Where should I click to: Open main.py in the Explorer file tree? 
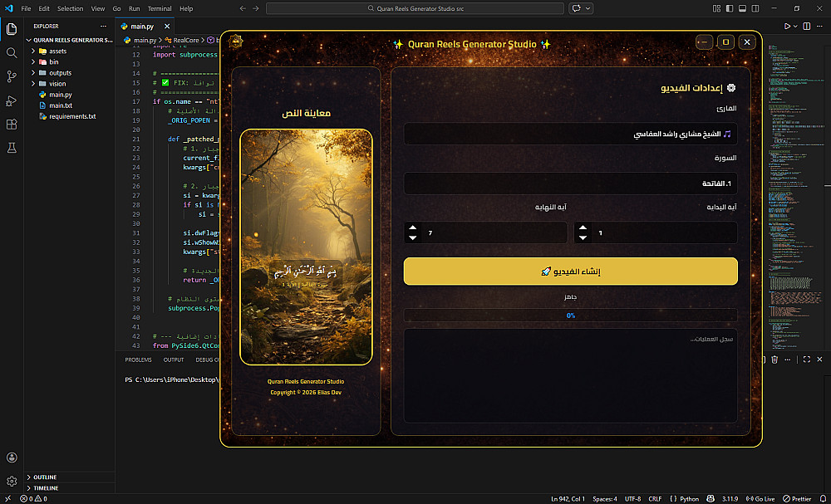(61, 94)
